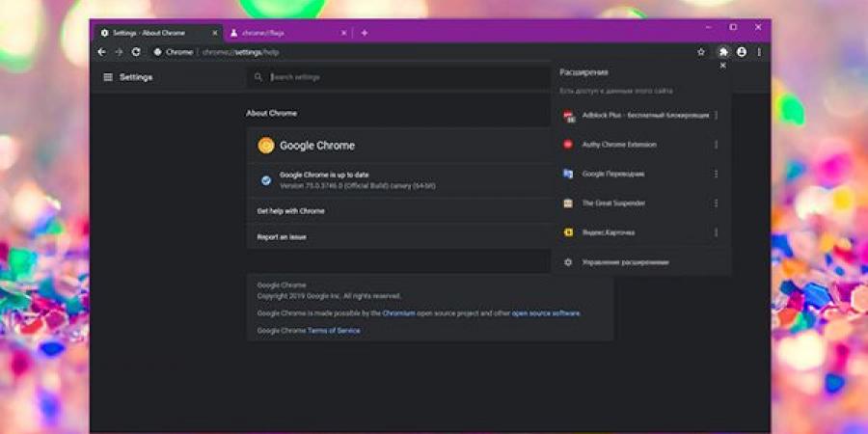Open the Terms of Service link
This screenshot has width=868, height=434.
(x=334, y=330)
